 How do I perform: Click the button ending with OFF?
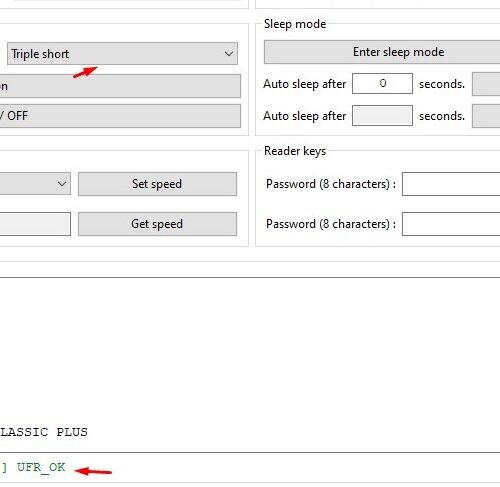click(120, 116)
